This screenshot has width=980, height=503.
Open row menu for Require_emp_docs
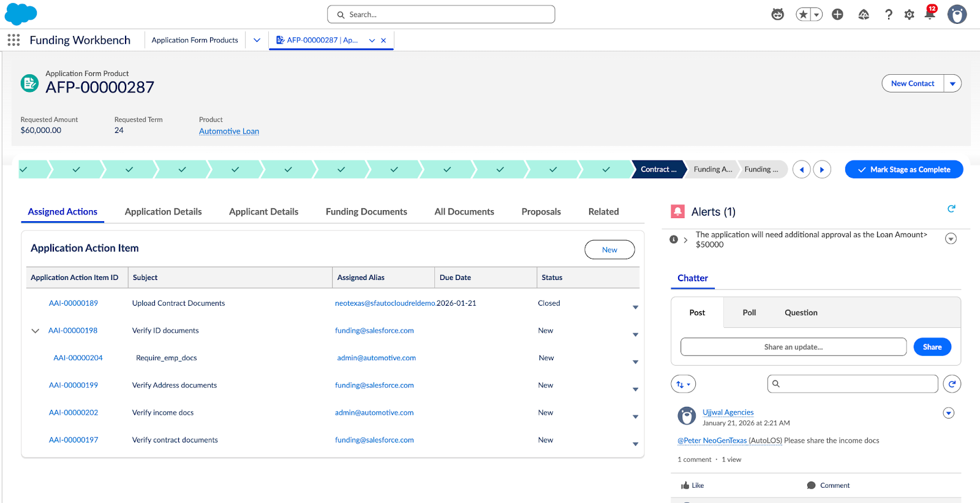(x=635, y=361)
